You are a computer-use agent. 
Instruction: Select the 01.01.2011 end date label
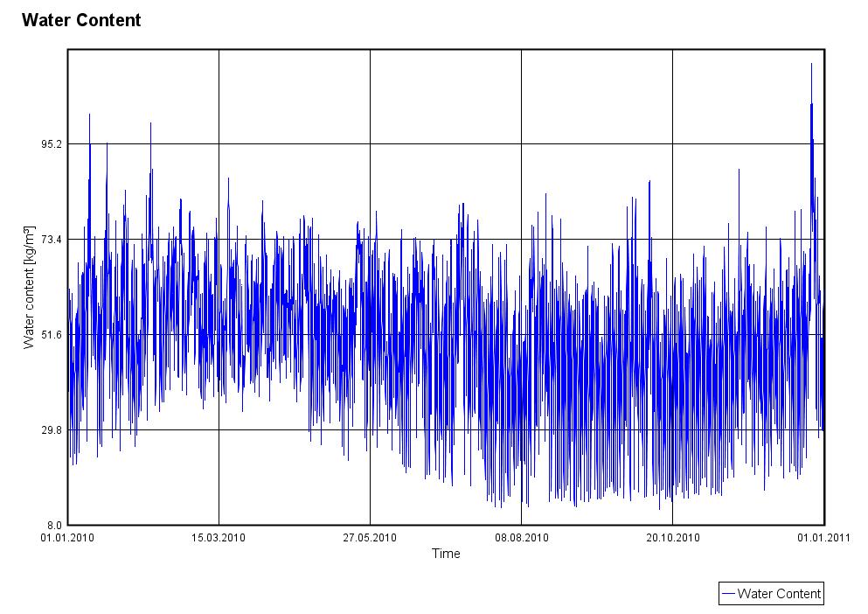pyautogui.click(x=824, y=538)
